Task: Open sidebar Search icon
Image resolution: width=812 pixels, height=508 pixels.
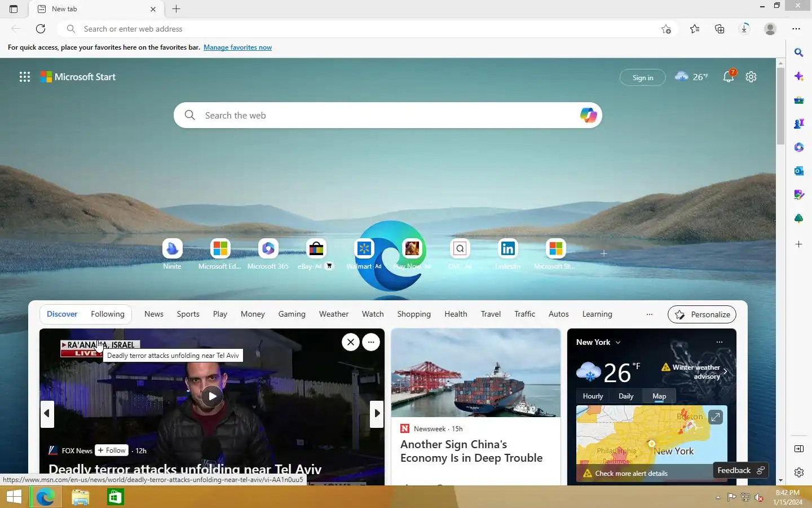Action: coord(799,52)
